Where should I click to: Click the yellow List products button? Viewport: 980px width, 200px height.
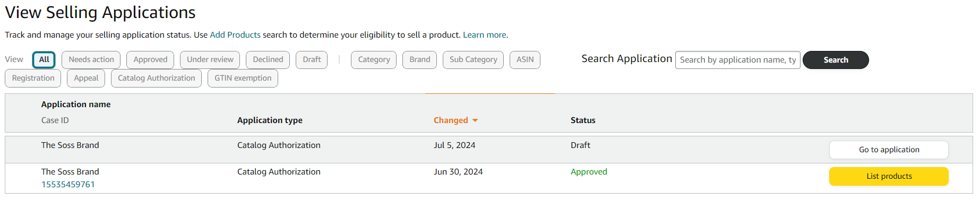point(889,176)
